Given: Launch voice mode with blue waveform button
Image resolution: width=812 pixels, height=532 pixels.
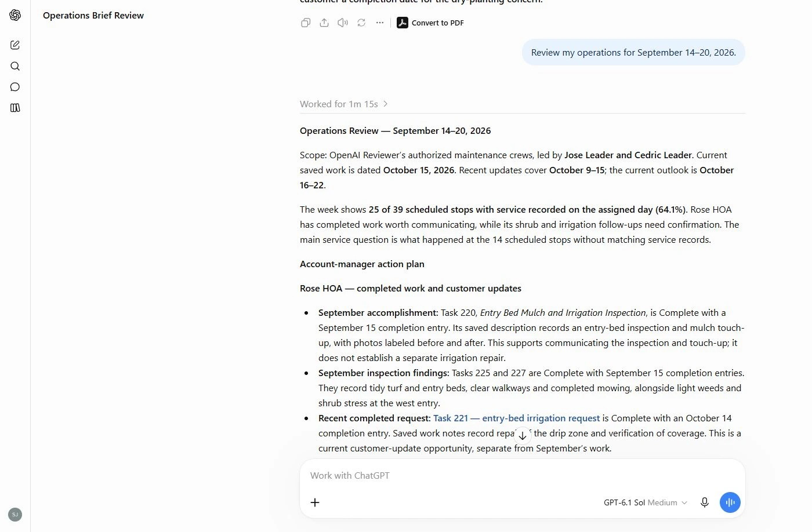Looking at the screenshot, I should pos(730,502).
